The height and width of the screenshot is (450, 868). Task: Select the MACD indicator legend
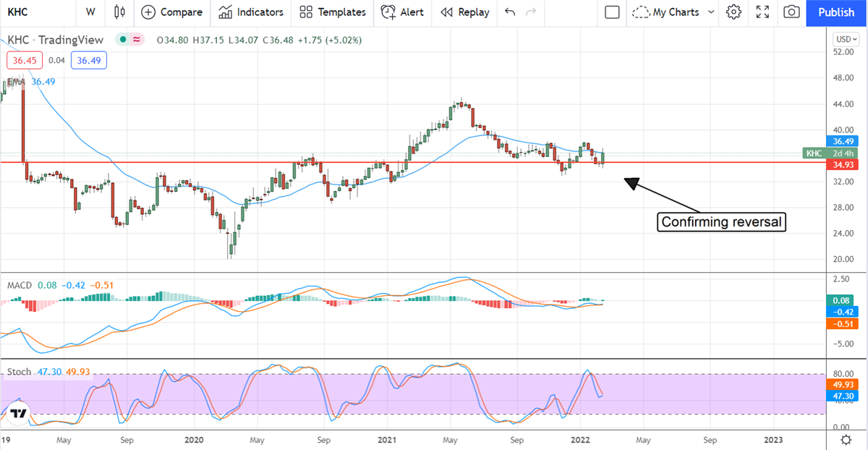tap(19, 285)
